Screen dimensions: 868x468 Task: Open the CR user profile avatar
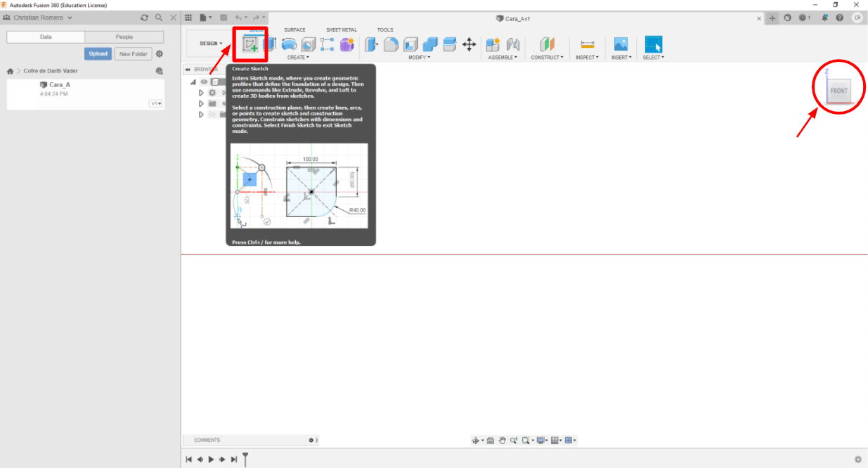point(857,18)
